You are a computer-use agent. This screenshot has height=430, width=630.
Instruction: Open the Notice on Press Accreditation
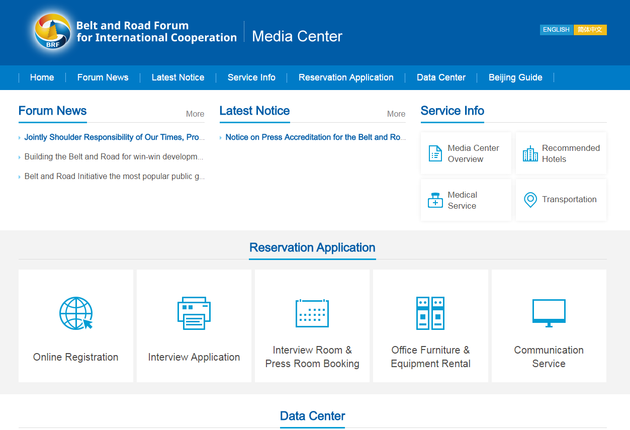coord(314,137)
